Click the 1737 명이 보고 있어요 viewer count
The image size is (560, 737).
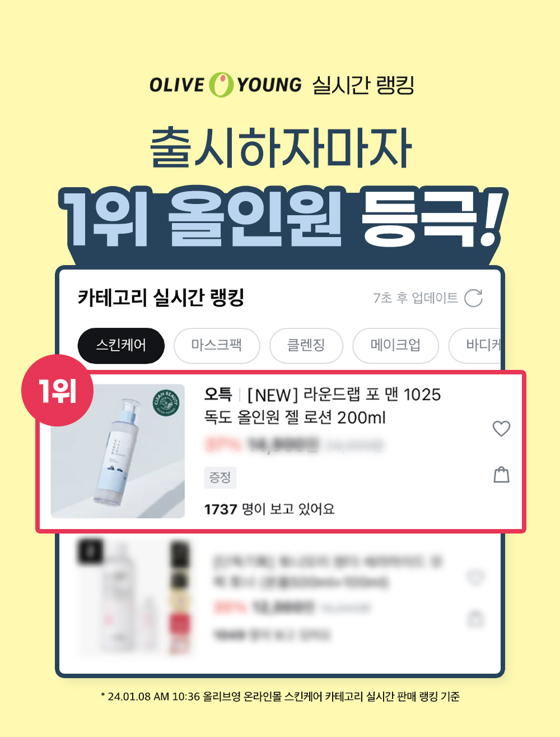point(269,509)
